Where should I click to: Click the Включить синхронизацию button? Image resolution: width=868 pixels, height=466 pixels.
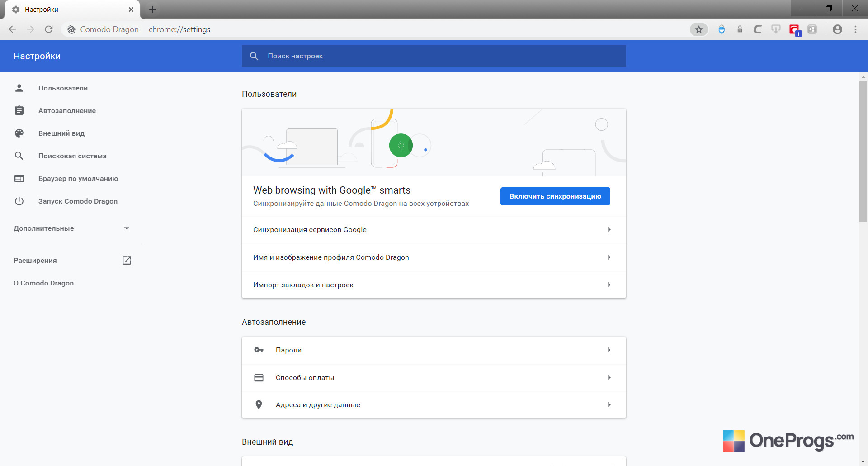[x=555, y=196]
